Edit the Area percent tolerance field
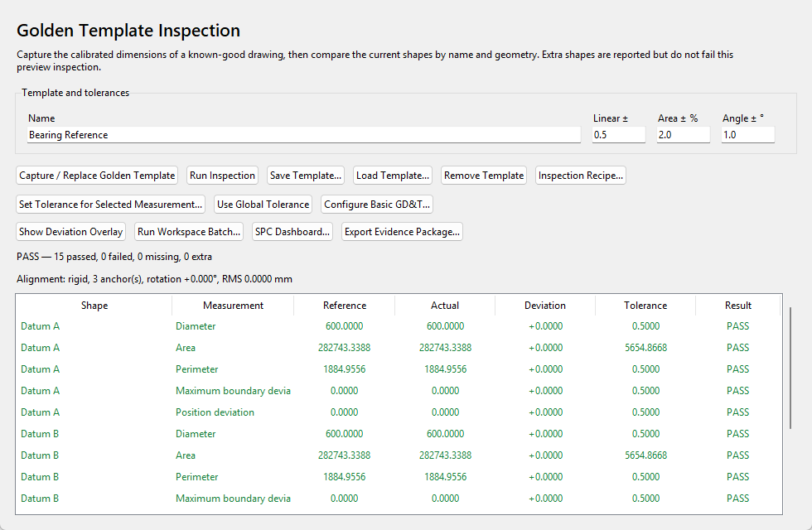 [683, 134]
